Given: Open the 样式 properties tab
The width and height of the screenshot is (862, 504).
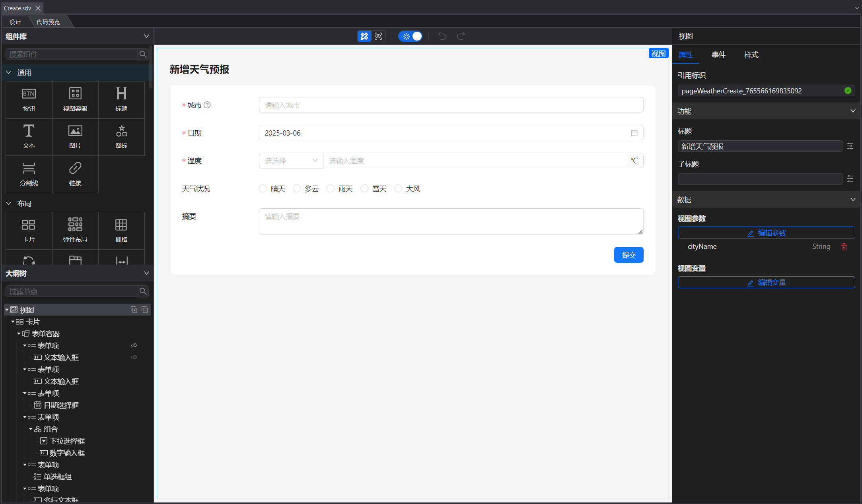Looking at the screenshot, I should [751, 55].
